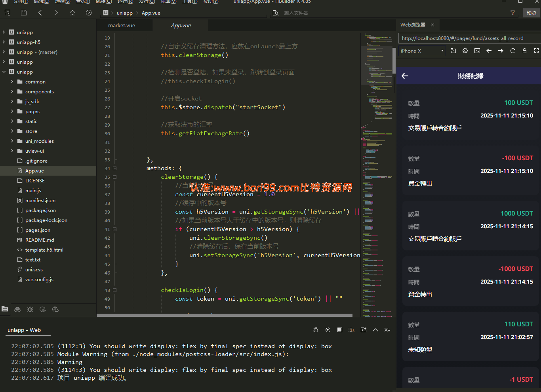This screenshot has width=541, height=392.
Task: Stop the running uniapp - Web console
Action: (340, 330)
